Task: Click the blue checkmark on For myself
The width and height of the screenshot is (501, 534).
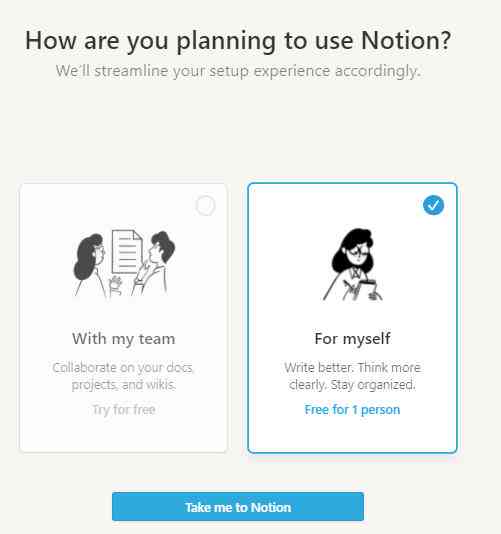Action: pos(433,205)
